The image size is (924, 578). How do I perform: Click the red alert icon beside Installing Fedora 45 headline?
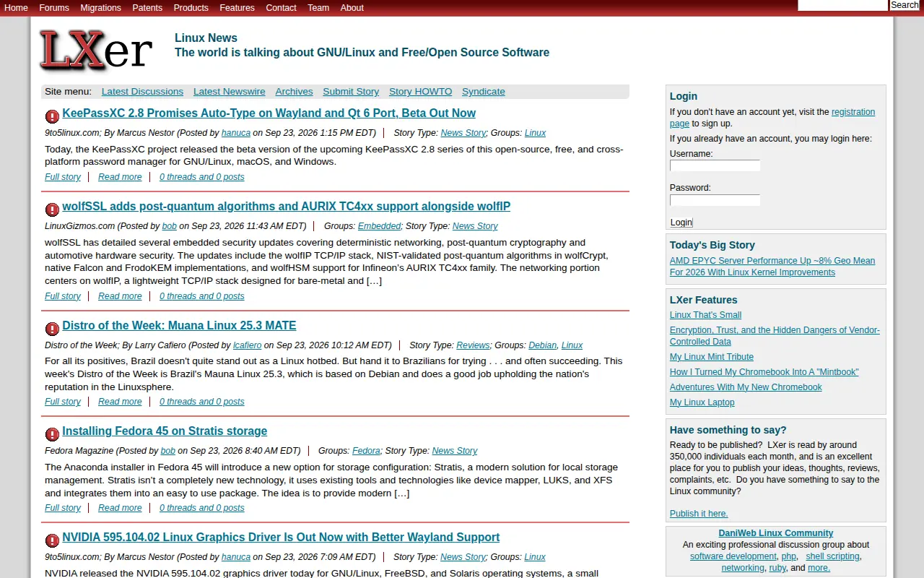coord(52,434)
